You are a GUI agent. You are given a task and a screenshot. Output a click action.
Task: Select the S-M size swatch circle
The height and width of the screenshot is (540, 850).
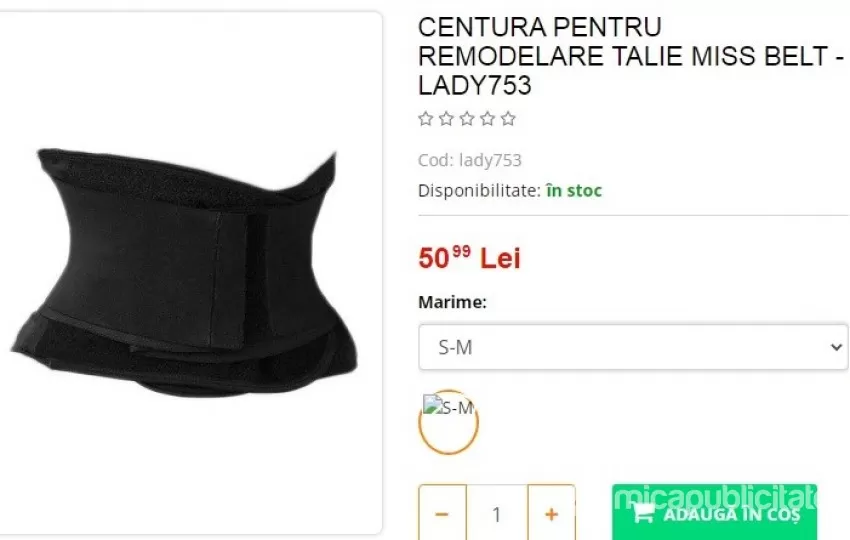[448, 422]
